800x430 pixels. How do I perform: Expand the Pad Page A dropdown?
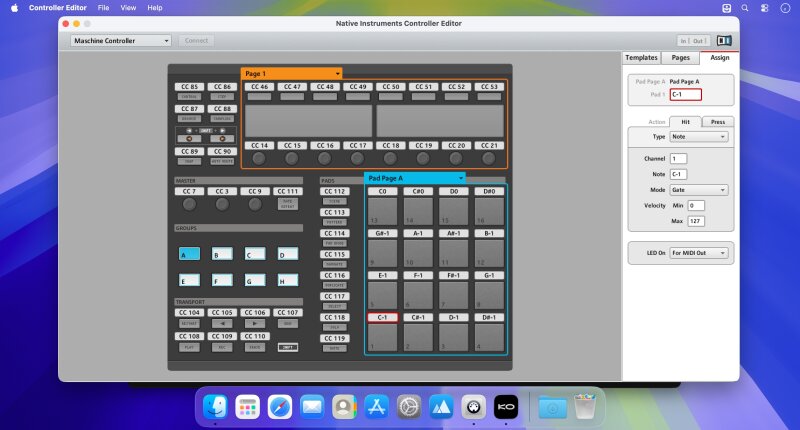point(414,178)
